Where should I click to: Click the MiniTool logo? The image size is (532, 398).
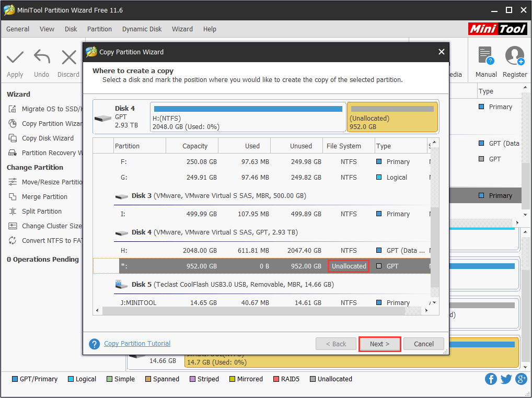498,29
